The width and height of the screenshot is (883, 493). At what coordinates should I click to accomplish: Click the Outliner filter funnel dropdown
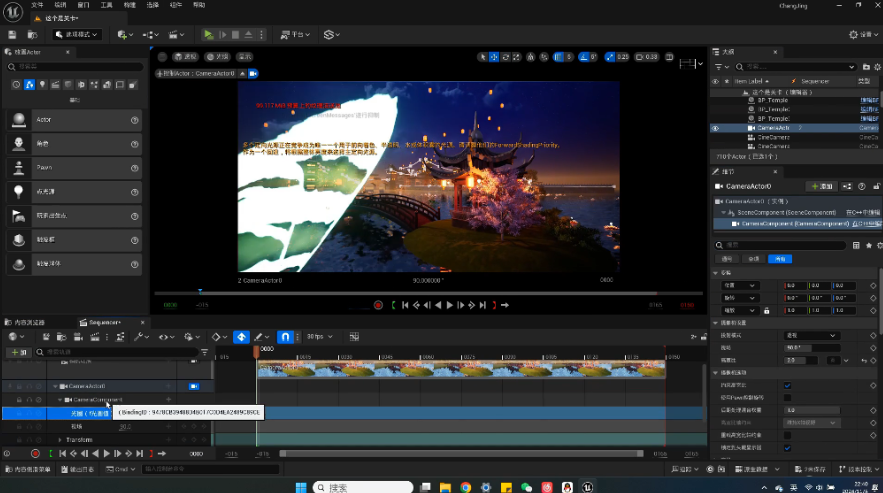(x=720, y=67)
